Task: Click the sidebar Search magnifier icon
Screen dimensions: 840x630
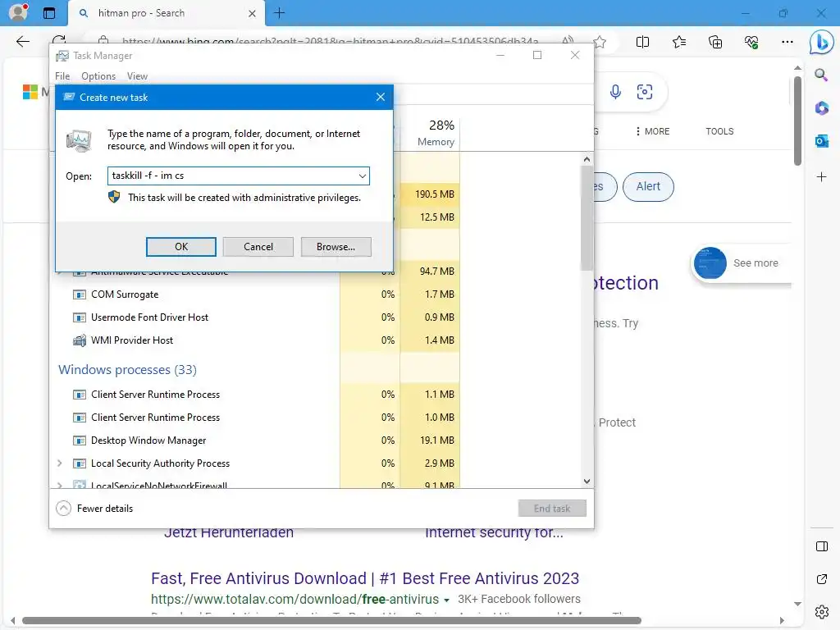Action: pos(821,75)
